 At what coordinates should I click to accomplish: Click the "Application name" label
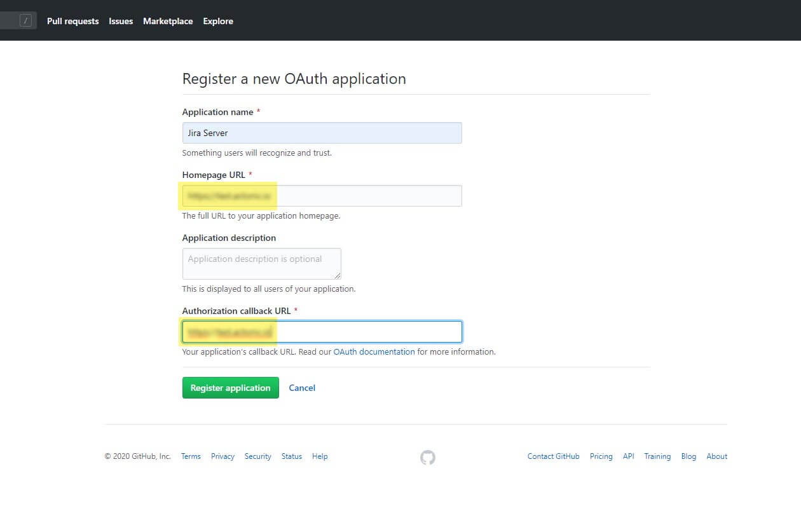(x=218, y=112)
